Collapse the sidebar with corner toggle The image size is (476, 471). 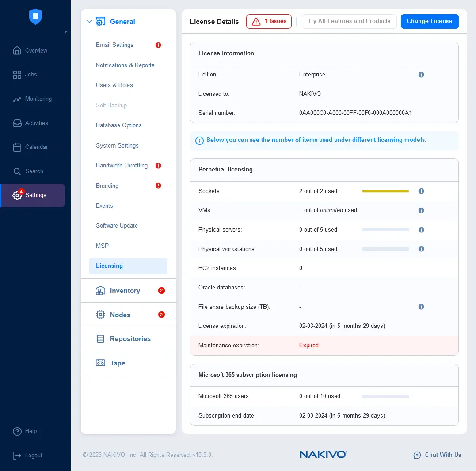[x=66, y=32]
